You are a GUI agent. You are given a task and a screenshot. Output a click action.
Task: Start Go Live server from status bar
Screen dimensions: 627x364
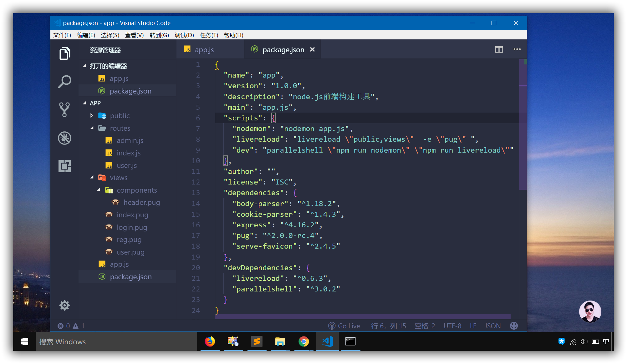[x=344, y=326]
